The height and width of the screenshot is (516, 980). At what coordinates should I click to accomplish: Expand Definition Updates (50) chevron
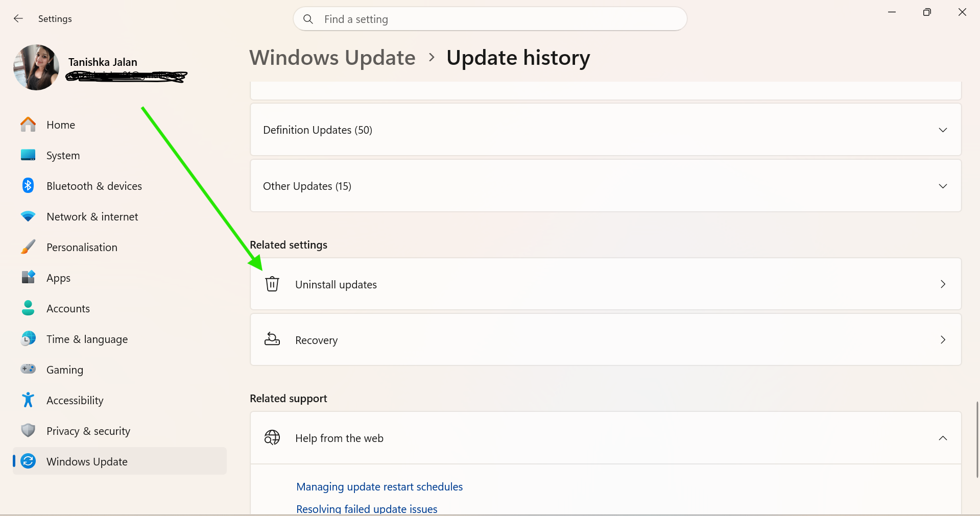tap(943, 130)
